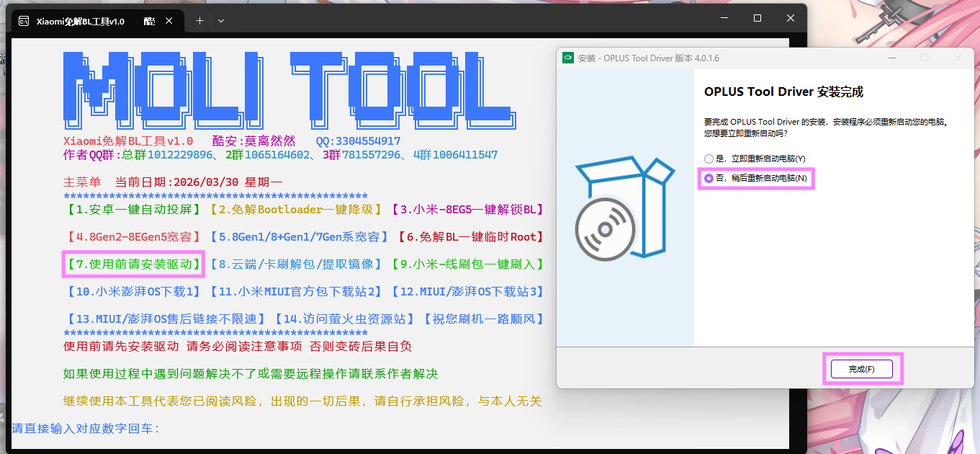Close the OPLUS installer dialog

tap(957, 58)
